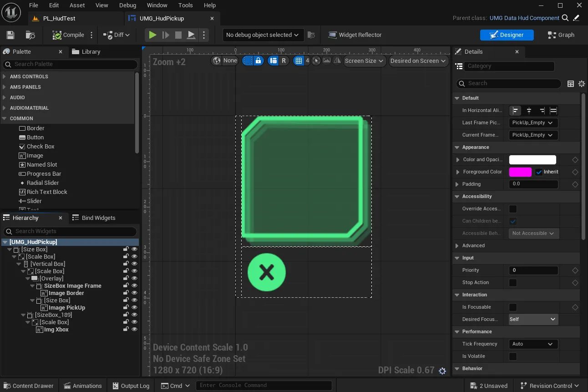This screenshot has height=392, width=588.
Task: Click the magenta Foreground Color swatch
Action: tap(520, 172)
